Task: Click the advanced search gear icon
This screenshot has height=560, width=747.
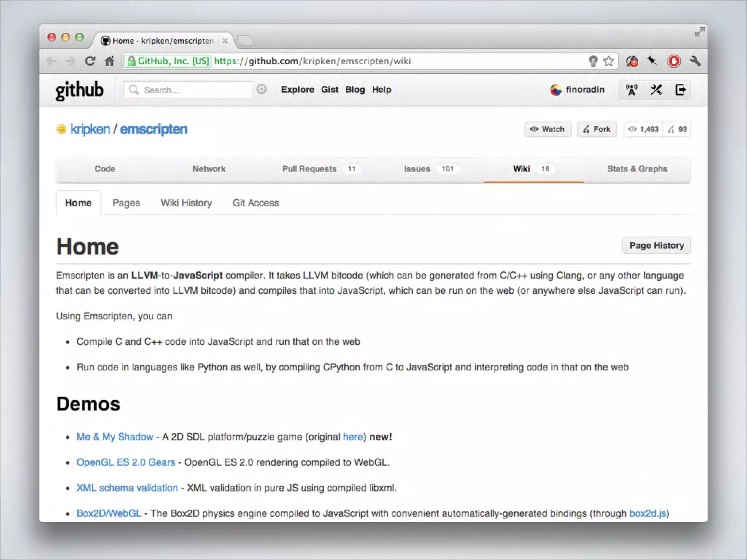Action: coord(262,89)
